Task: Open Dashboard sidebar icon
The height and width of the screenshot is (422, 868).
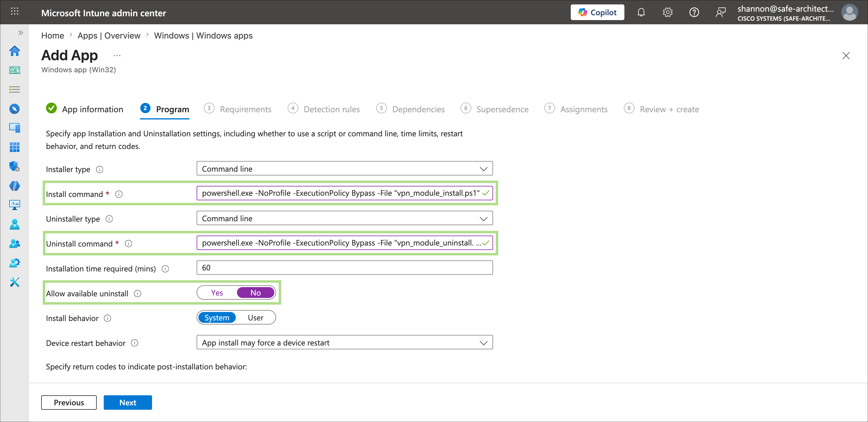Action: pyautogui.click(x=14, y=70)
